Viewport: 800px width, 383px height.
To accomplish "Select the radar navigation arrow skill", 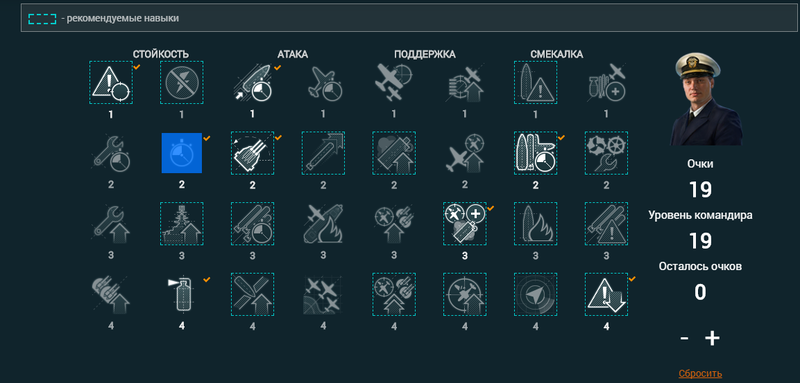I will pyautogui.click(x=535, y=294).
